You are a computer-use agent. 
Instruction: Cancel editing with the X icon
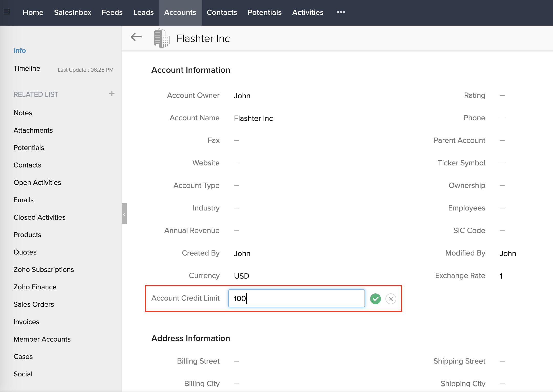(391, 299)
